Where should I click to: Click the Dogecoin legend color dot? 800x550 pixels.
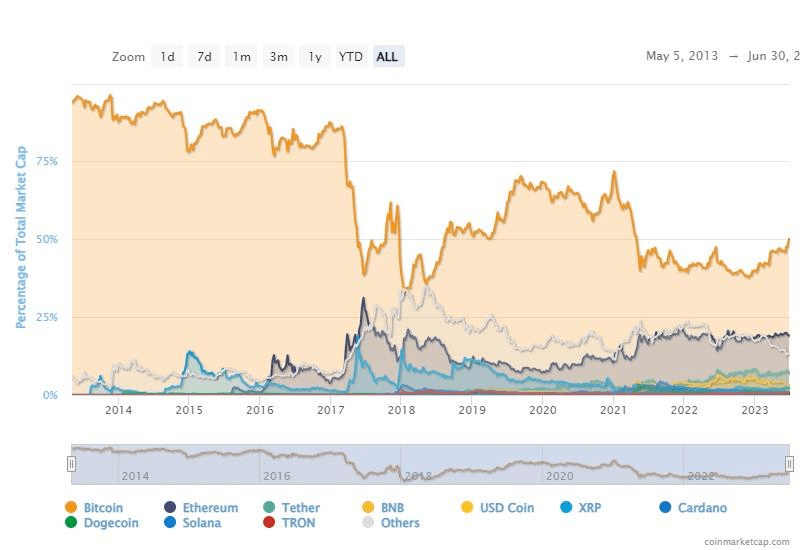[71, 522]
